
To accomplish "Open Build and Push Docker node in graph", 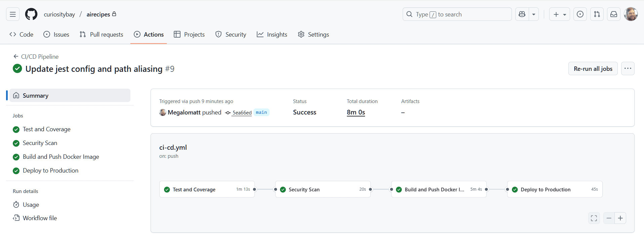I will point(439,189).
